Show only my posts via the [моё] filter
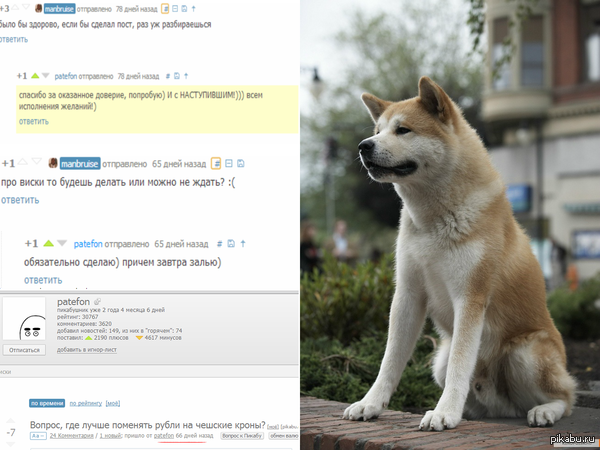600x450 pixels. pos(113,403)
